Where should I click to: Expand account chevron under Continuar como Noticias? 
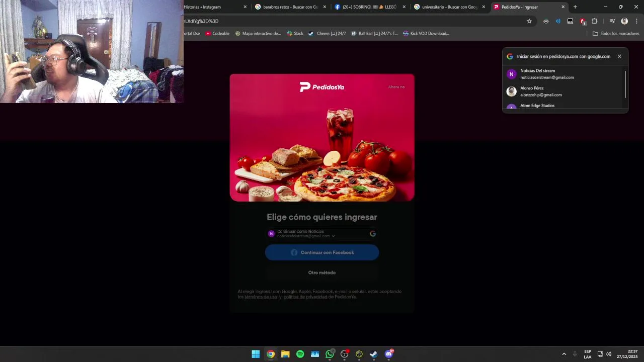(333, 236)
